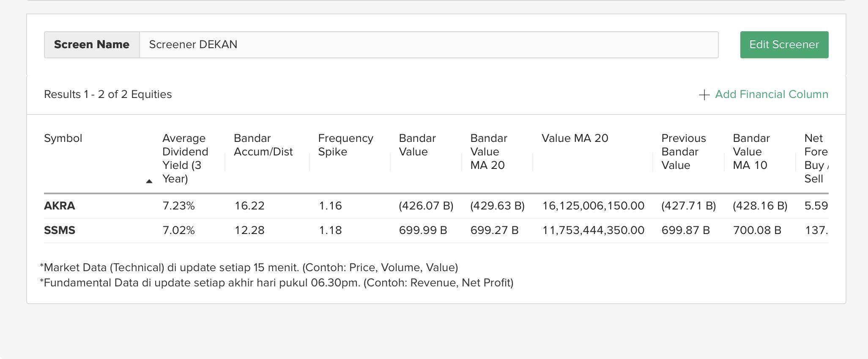This screenshot has height=359, width=868.
Task: Click the Screen Name label
Action: pyautogui.click(x=92, y=45)
